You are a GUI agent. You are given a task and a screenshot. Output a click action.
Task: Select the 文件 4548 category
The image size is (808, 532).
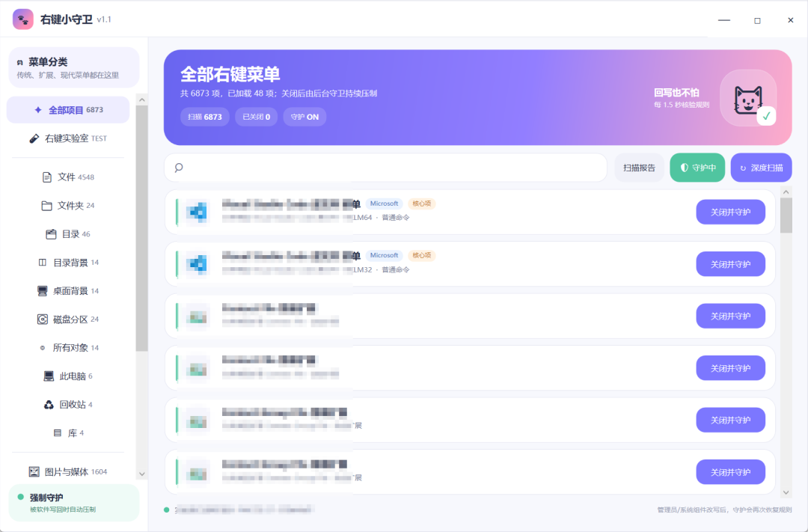tap(68, 177)
